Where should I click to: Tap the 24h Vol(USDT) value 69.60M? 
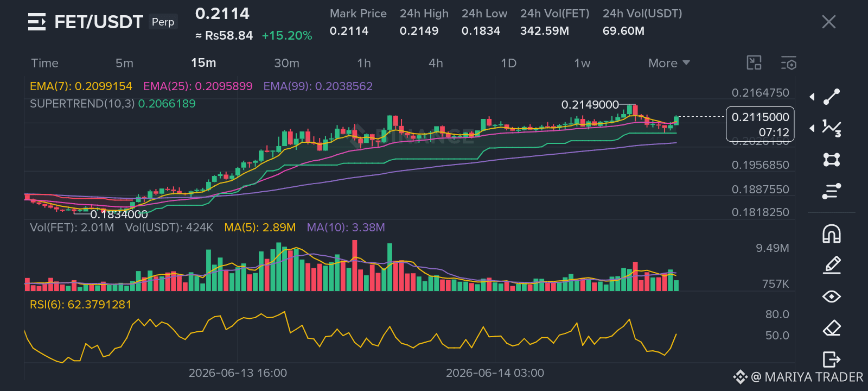623,31
